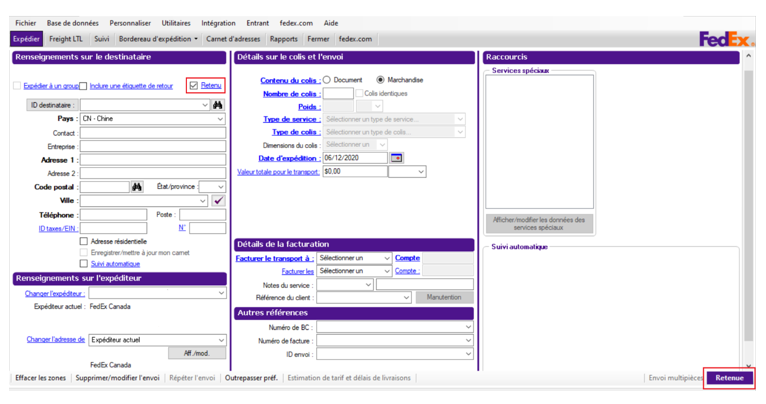Viewport: 766px width, 404px height.
Task: Click the Adresse 1 input field
Action: tap(153, 160)
